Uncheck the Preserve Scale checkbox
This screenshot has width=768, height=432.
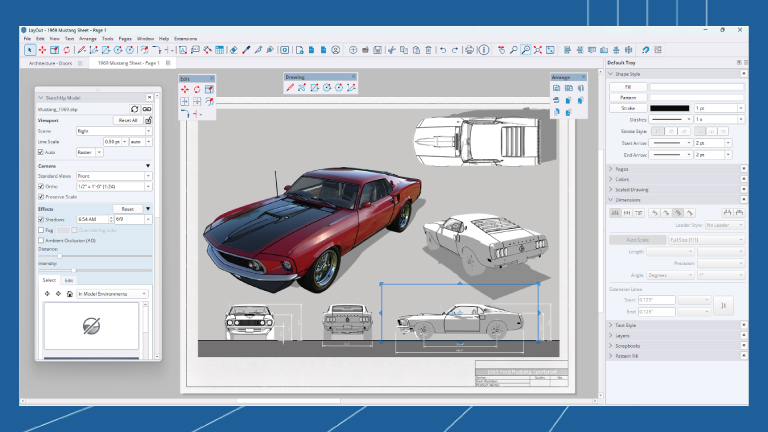41,196
